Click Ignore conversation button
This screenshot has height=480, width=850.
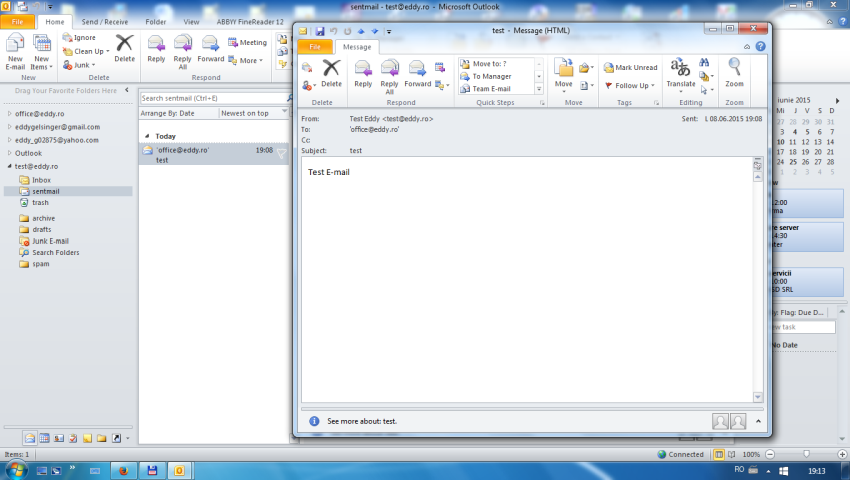click(79, 37)
